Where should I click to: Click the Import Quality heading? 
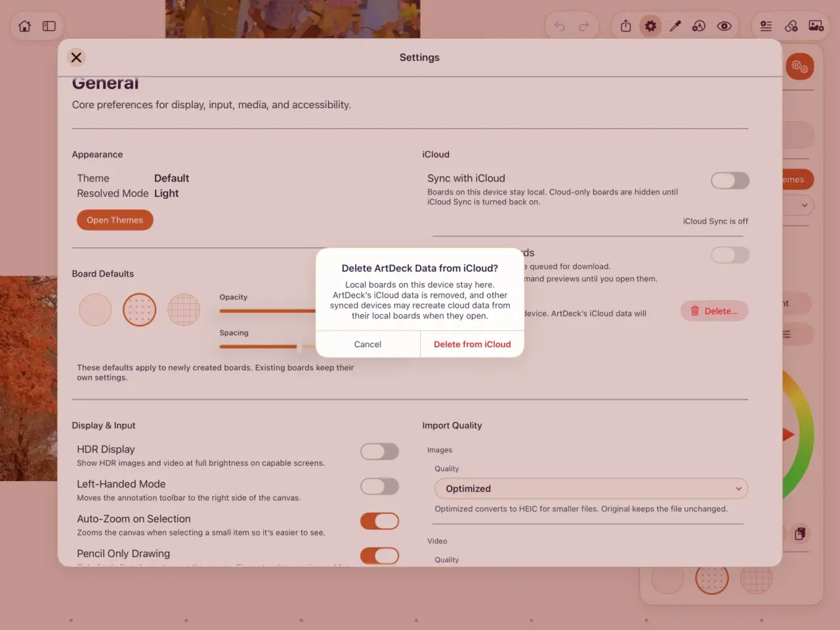click(452, 425)
